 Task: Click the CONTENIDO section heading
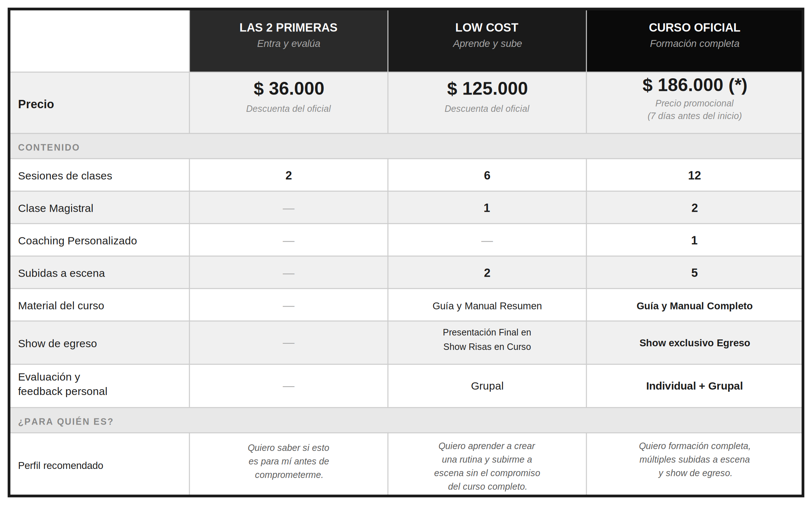49,147
